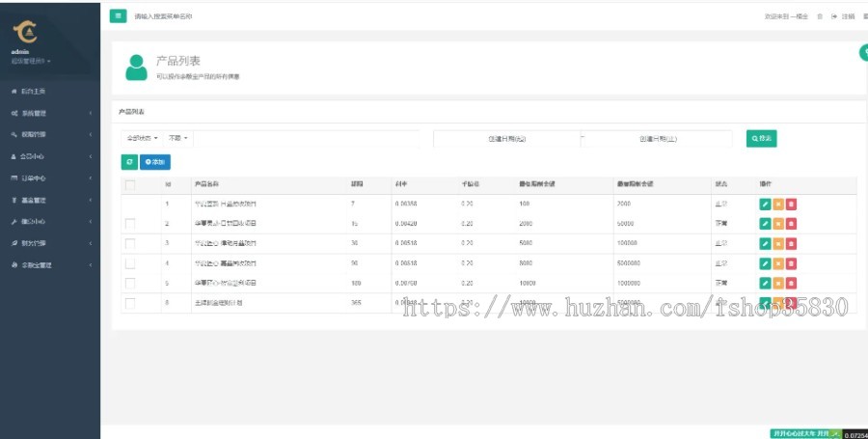Click orange X button in row id 4

[x=778, y=263]
